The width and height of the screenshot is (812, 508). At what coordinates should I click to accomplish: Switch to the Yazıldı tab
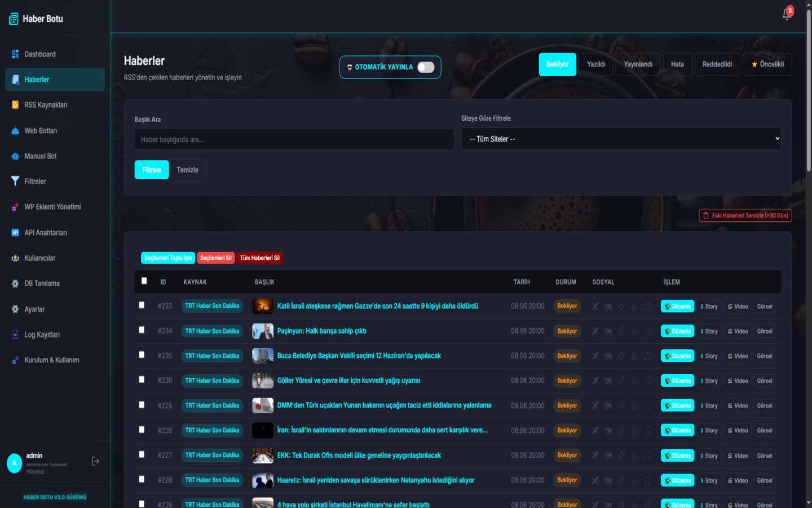tap(596, 64)
